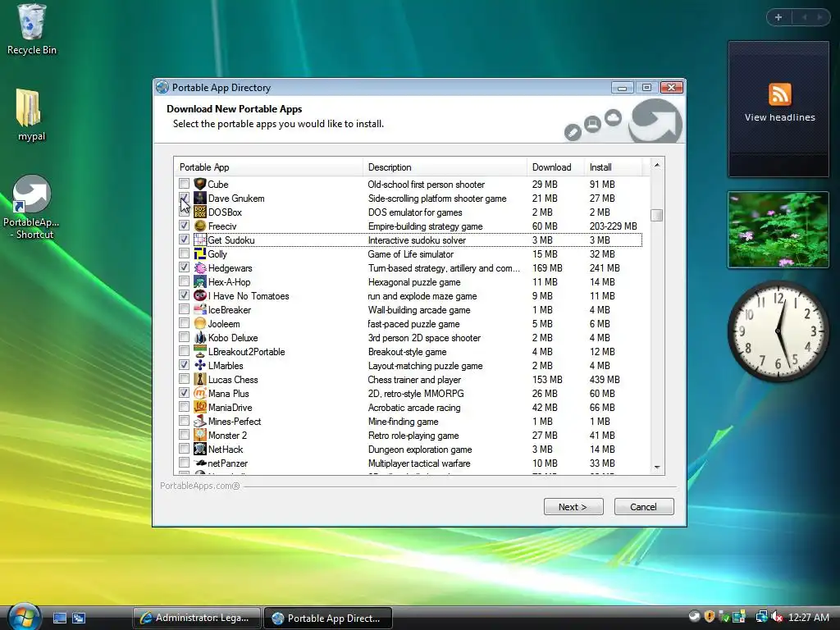
Task: Click the flower slideshow gadget picture
Action: (778, 230)
